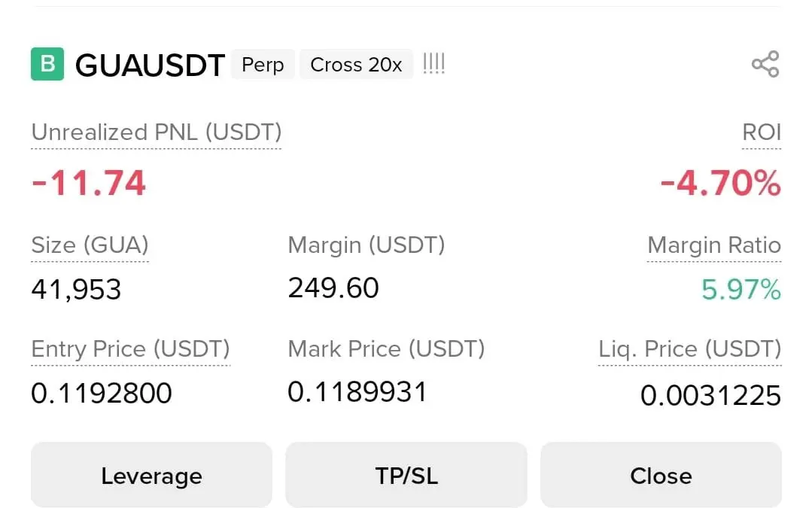Screen dimensions: 812x508
Task: Tap the -11.74 unrealized PNL value
Action: pos(89,184)
